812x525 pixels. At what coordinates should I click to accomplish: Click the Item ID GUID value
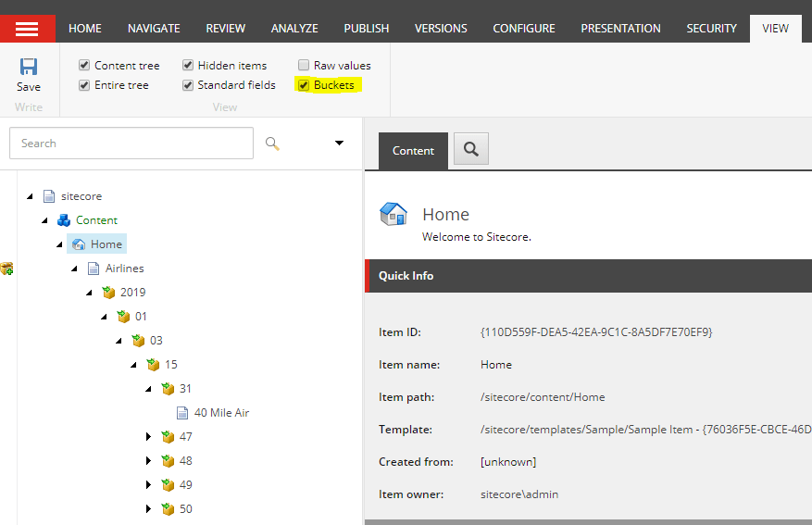click(x=596, y=331)
